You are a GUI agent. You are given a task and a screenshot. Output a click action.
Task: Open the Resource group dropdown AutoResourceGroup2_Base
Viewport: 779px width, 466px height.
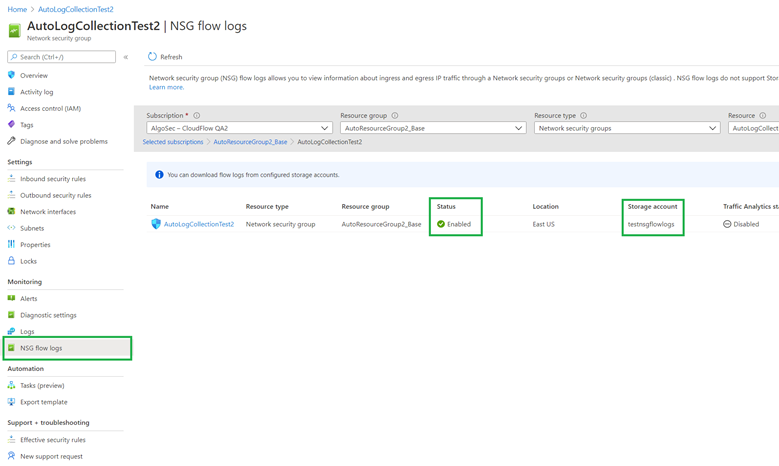pyautogui.click(x=433, y=128)
